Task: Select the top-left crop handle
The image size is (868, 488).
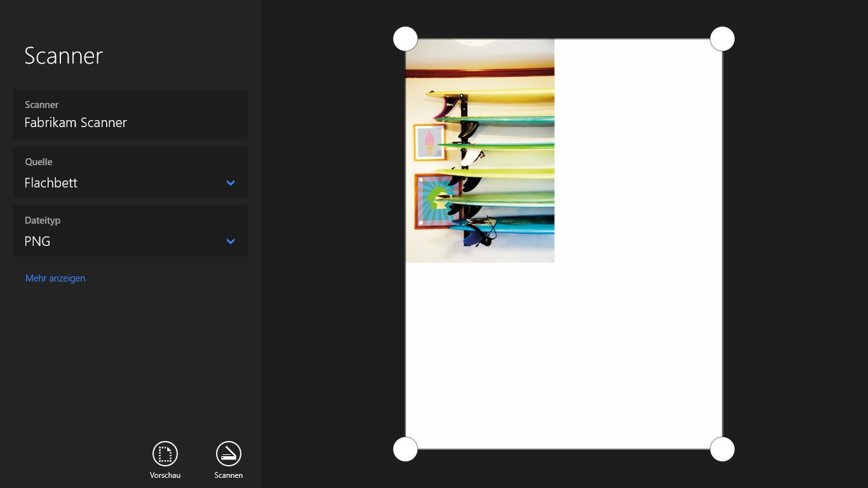Action: pos(405,39)
